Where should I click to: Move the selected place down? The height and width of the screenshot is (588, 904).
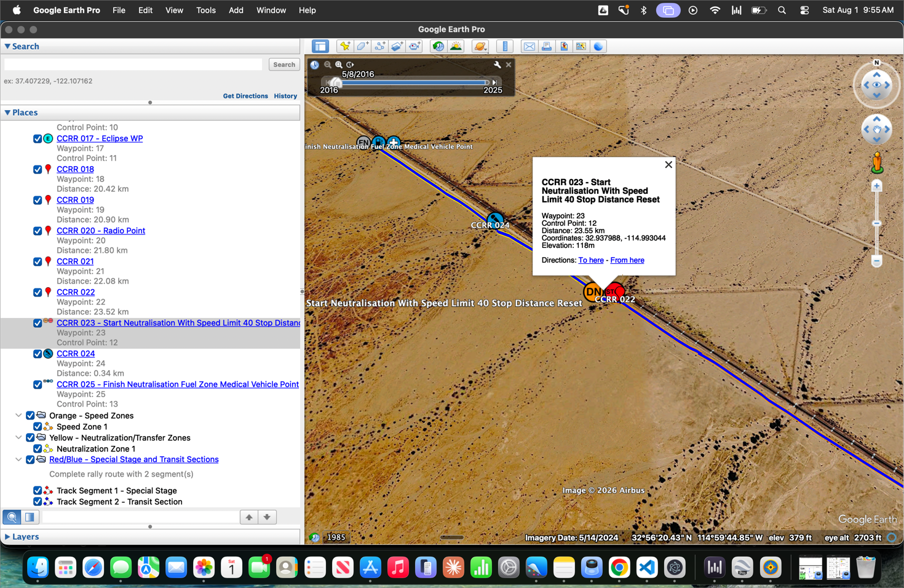(x=267, y=517)
